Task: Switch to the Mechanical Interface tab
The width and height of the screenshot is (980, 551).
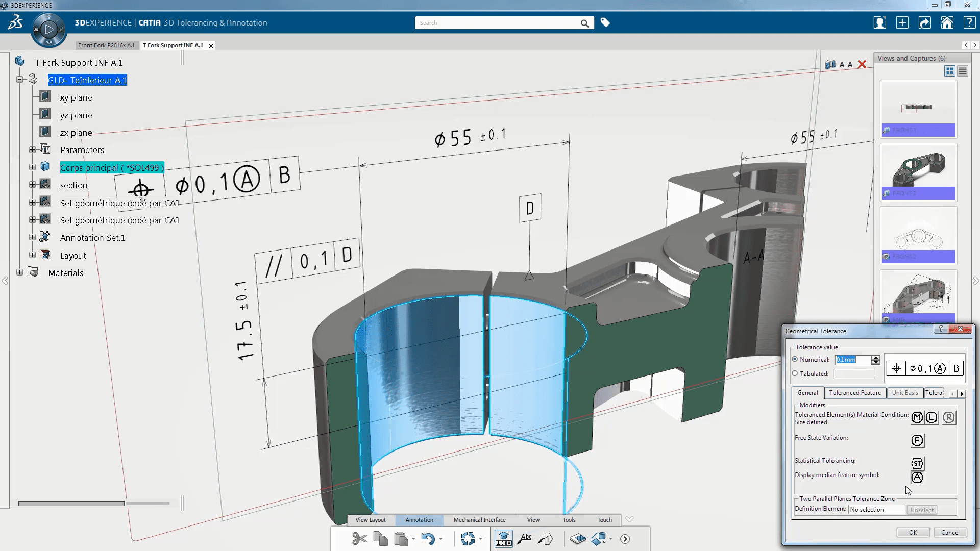Action: (x=479, y=520)
